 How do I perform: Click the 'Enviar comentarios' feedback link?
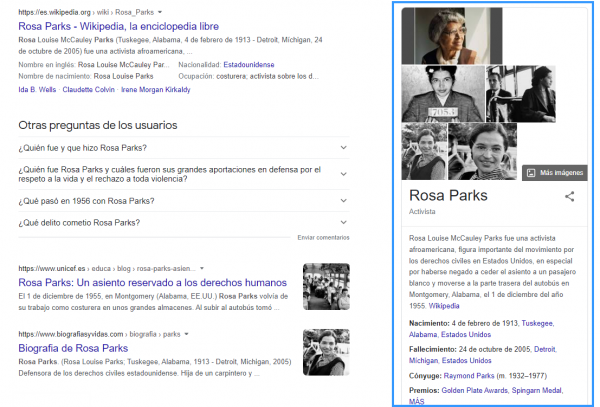coord(323,238)
